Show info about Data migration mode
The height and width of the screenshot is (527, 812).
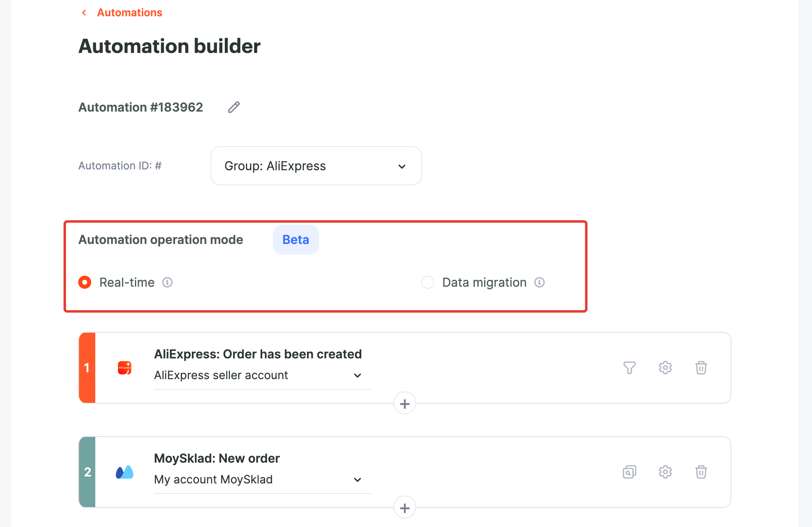(x=540, y=282)
